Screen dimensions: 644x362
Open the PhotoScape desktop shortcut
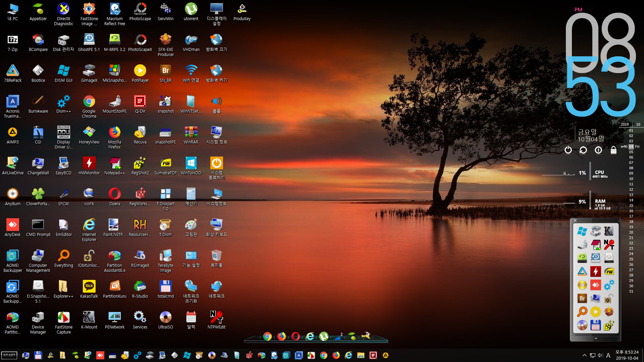coord(140,12)
